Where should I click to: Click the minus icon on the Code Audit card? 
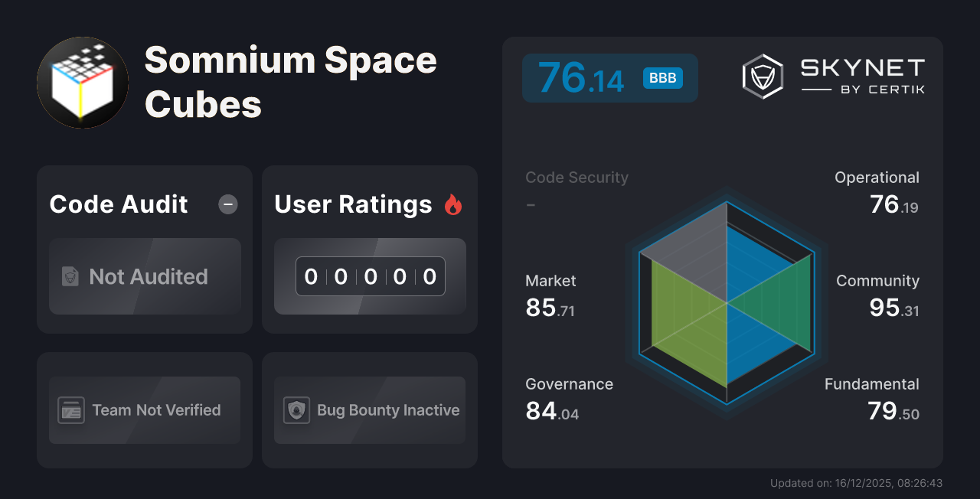pyautogui.click(x=227, y=204)
